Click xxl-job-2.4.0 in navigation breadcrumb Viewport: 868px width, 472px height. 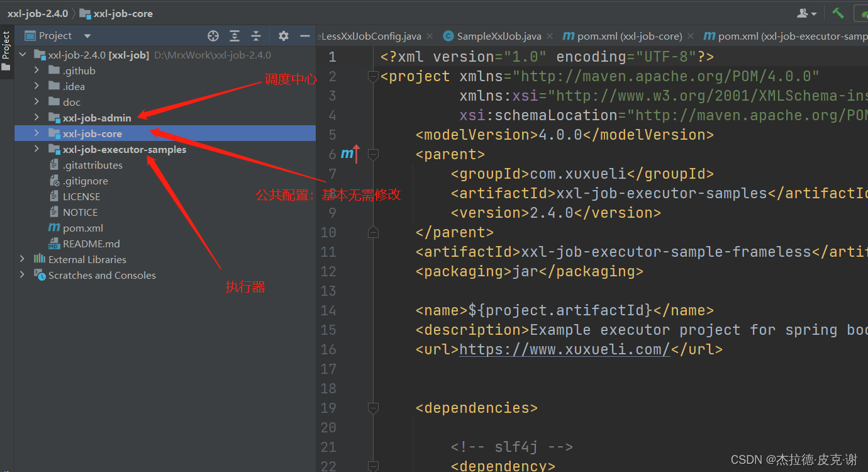(38, 13)
